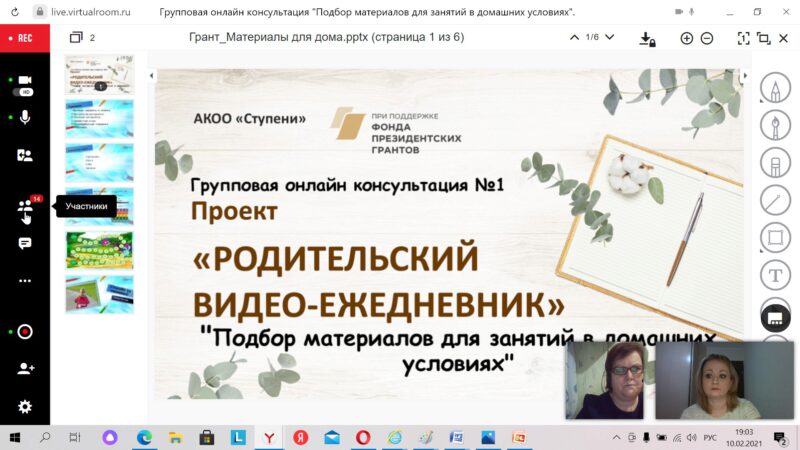Click the red REC indicator
Image resolution: width=800 pixels, height=450 pixels.
click(24, 38)
